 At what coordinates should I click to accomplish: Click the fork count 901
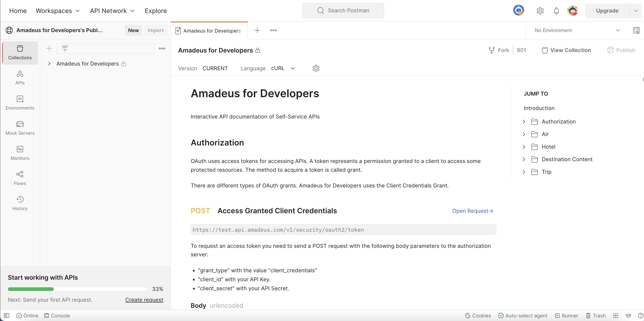point(521,50)
